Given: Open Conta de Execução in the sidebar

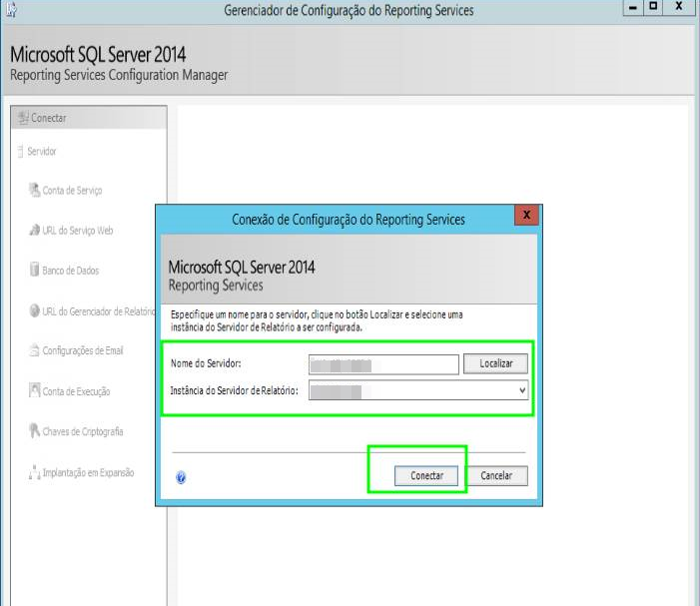Looking at the screenshot, I should click(x=76, y=391).
